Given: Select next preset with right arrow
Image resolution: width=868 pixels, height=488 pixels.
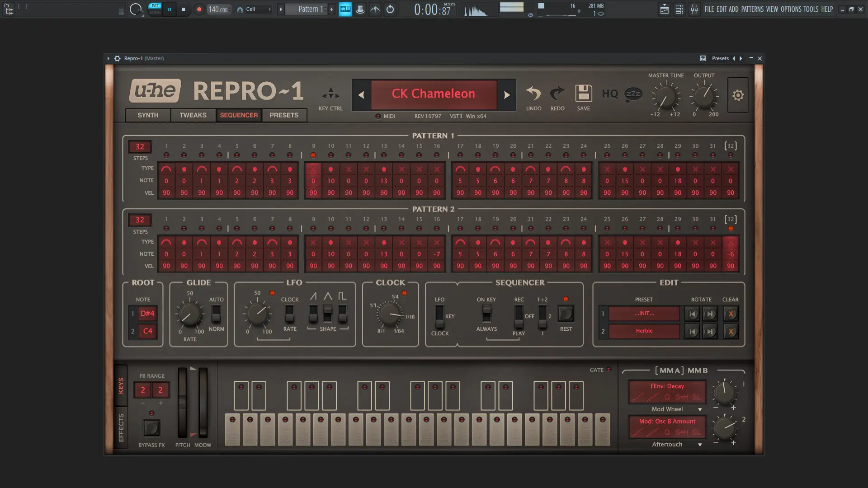Looking at the screenshot, I should click(507, 95).
